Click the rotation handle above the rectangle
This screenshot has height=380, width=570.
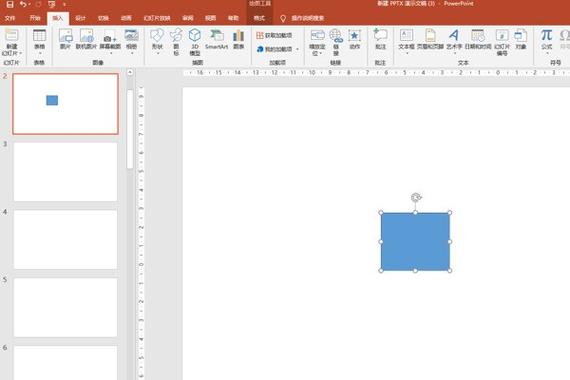pos(416,197)
